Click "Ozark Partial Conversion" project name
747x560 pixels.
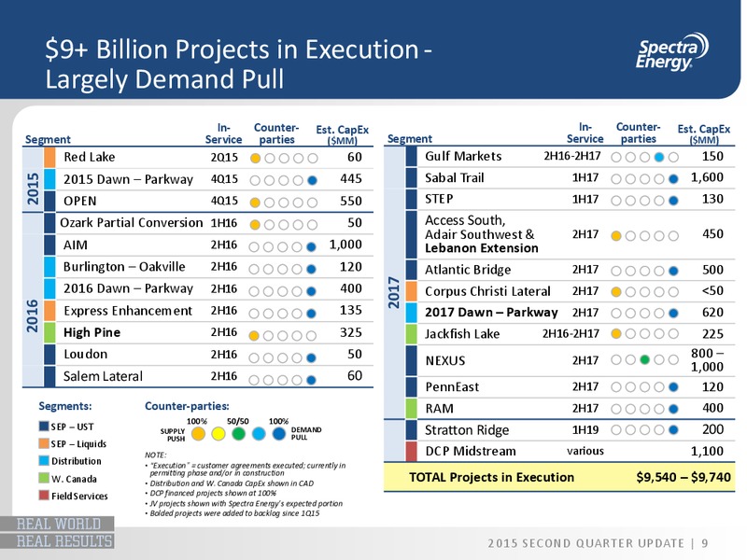tap(131, 222)
